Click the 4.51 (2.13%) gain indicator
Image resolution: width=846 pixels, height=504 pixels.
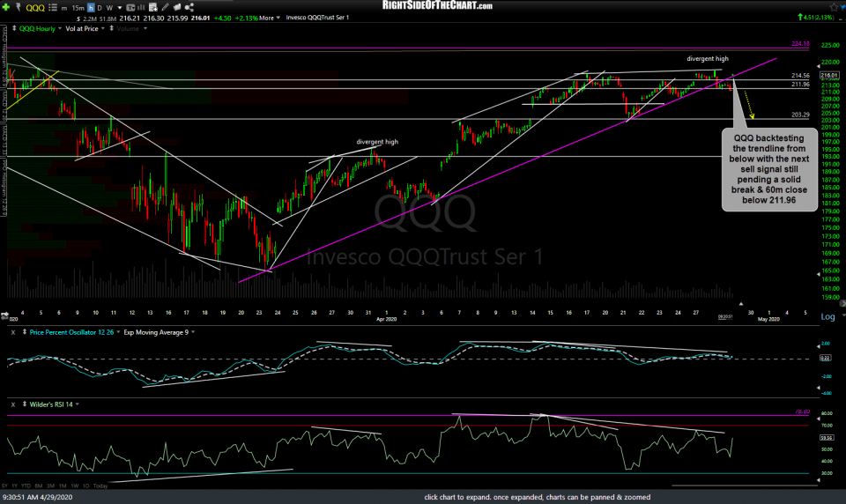coord(816,18)
